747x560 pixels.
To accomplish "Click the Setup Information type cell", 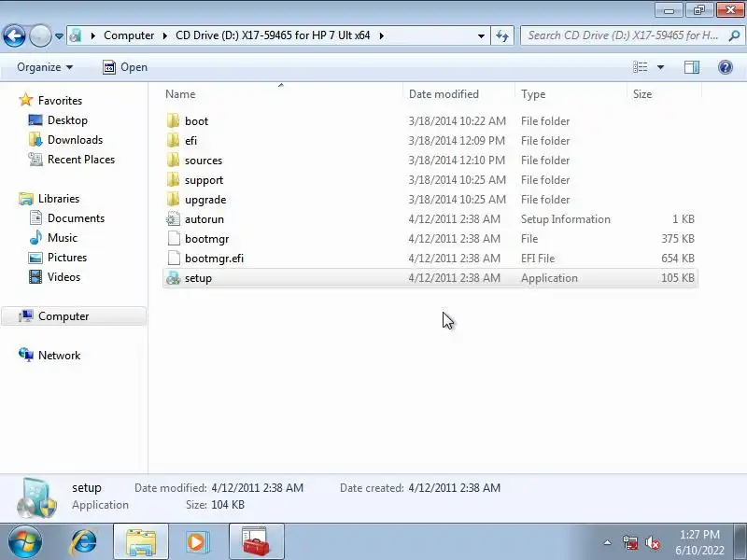I will tap(566, 219).
